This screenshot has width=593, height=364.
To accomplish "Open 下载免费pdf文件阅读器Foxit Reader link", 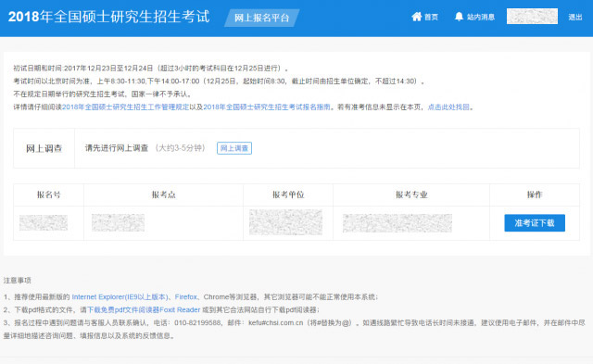I will click(x=144, y=309).
